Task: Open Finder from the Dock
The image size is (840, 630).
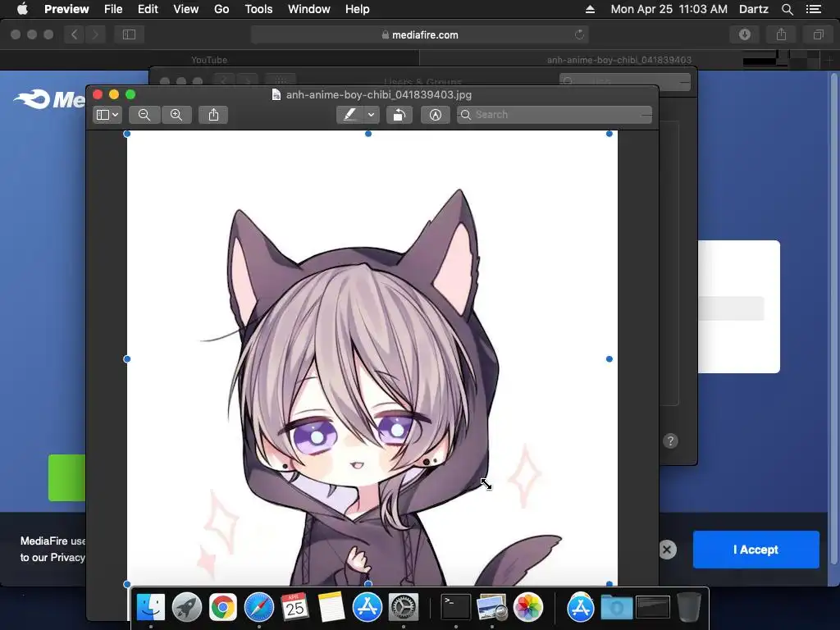Action: pos(151,608)
